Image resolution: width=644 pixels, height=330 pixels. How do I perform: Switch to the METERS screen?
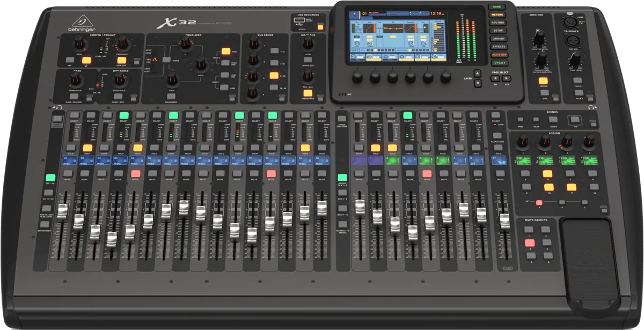click(x=499, y=15)
